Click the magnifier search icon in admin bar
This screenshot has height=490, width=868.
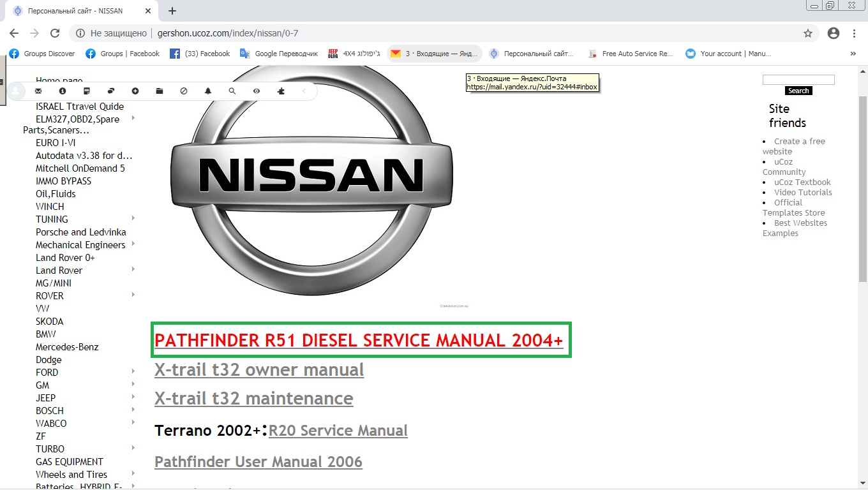click(x=232, y=91)
